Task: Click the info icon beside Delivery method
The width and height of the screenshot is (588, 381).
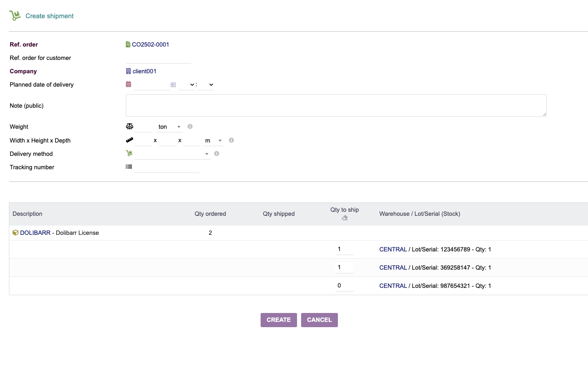Action: tap(217, 153)
